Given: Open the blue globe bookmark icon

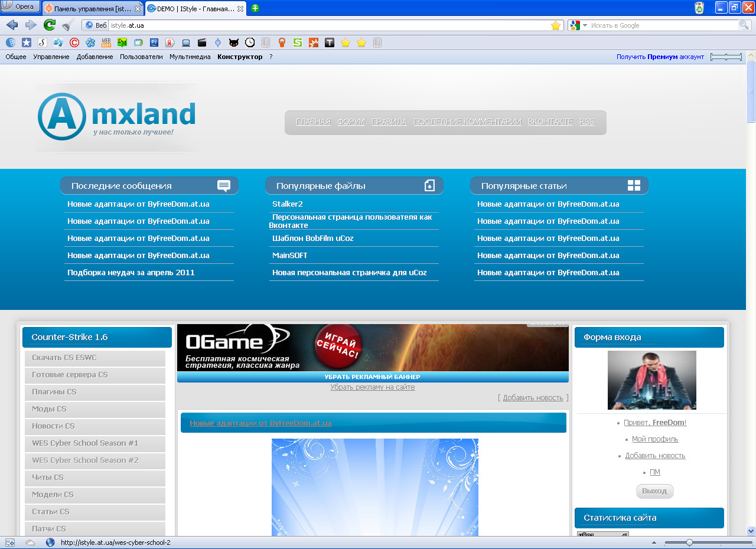Looking at the screenshot, I should [11, 43].
